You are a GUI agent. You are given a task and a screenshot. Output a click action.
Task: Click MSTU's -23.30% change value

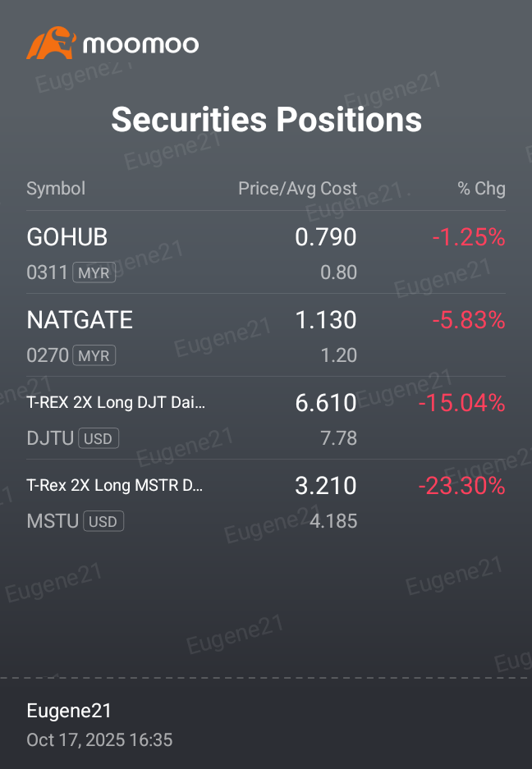tap(462, 486)
